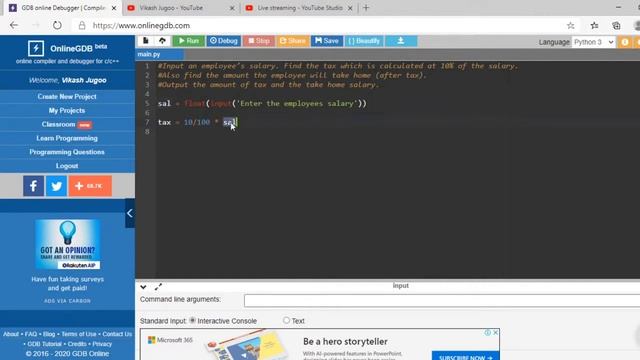This screenshot has height=360, width=640.
Task: Click the line number 8 in the gutter
Action: (x=147, y=131)
